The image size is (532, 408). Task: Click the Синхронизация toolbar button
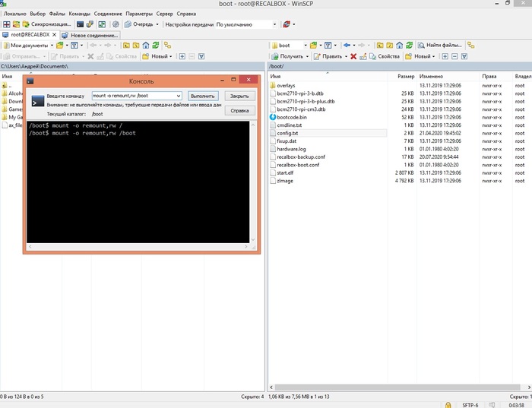pos(46,24)
